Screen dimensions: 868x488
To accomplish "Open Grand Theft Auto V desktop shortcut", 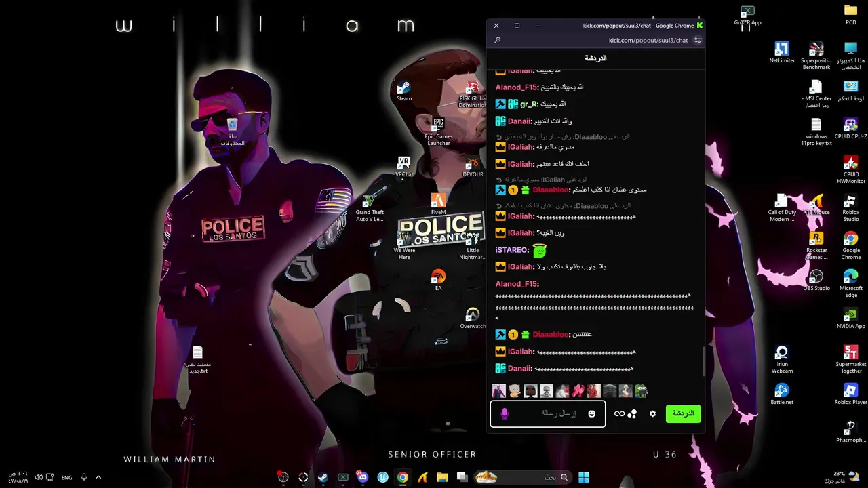I will [x=370, y=208].
